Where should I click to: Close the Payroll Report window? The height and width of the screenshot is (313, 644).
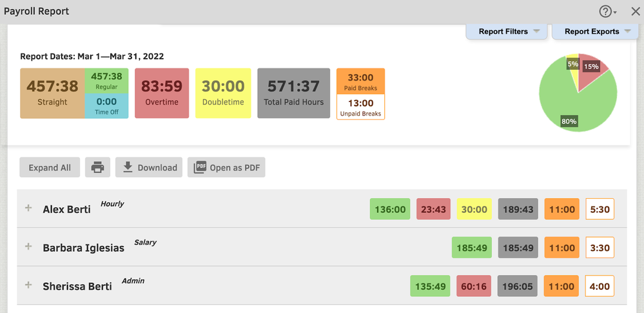(635, 12)
